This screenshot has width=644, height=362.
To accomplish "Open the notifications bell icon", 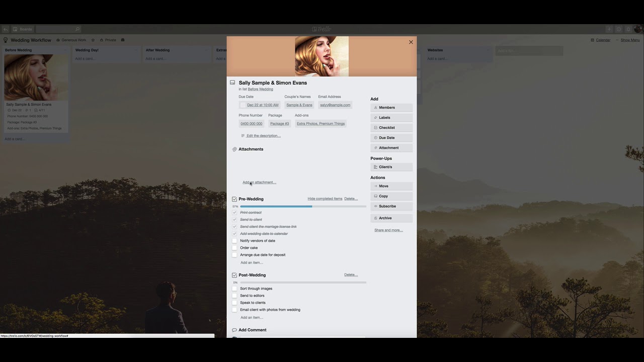I will tap(628, 29).
